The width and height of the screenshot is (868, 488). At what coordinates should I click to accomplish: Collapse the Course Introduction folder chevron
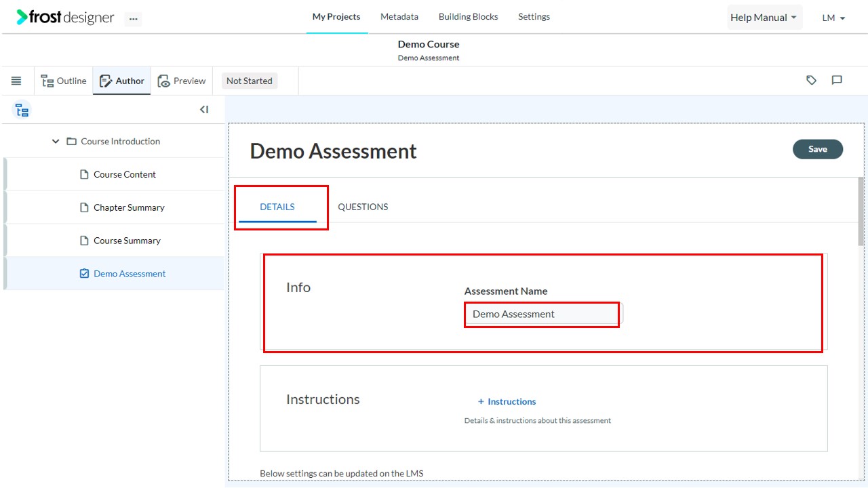[x=56, y=142]
